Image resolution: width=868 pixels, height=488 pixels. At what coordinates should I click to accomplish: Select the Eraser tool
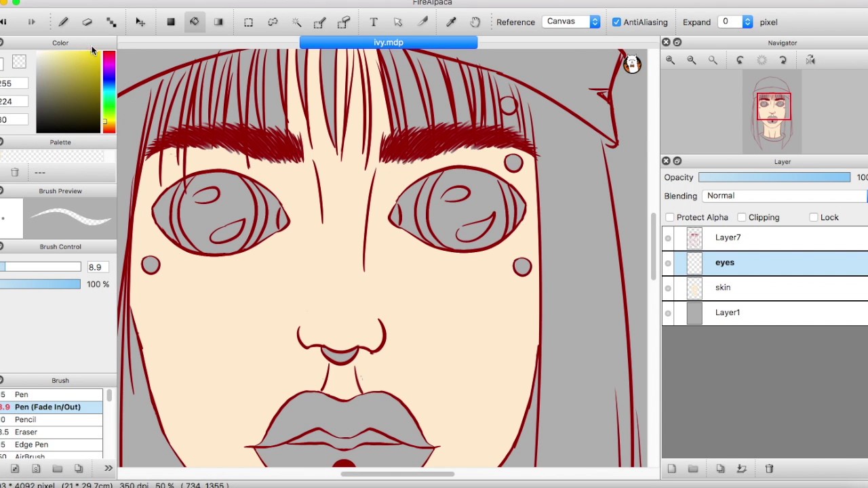87,22
